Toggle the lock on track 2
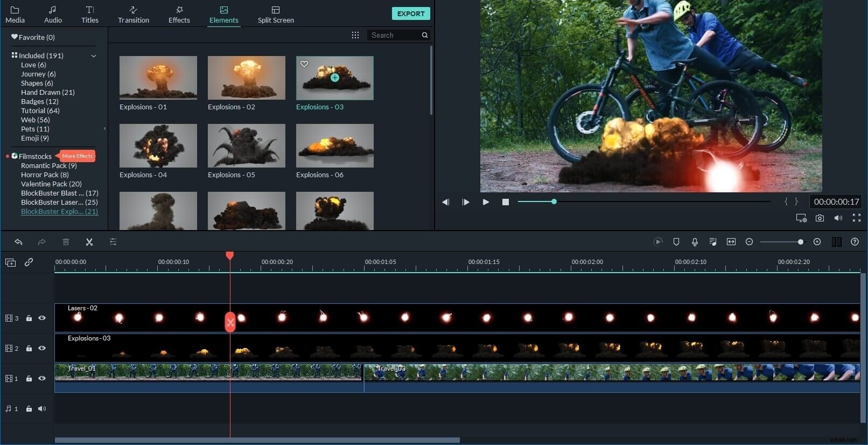Image resolution: width=868 pixels, height=445 pixels. (x=29, y=348)
